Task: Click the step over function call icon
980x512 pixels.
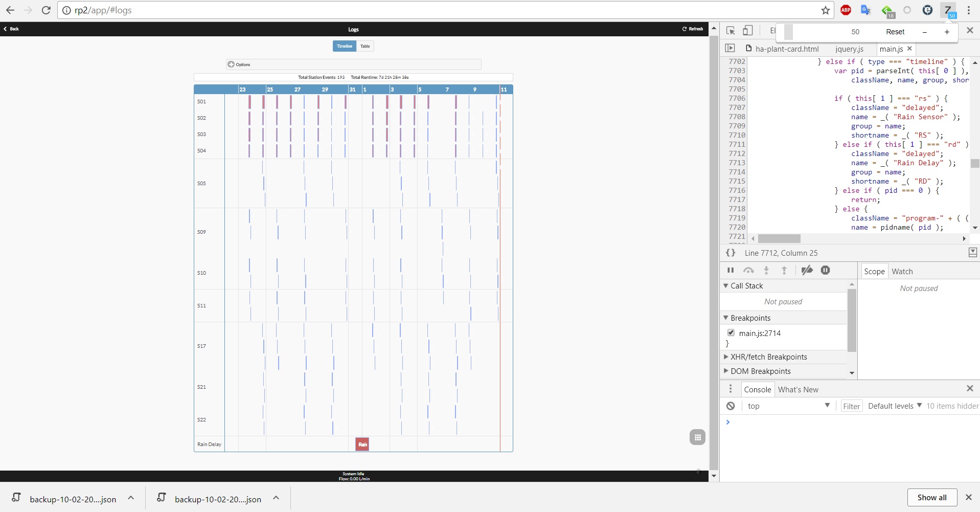Action: 748,270
